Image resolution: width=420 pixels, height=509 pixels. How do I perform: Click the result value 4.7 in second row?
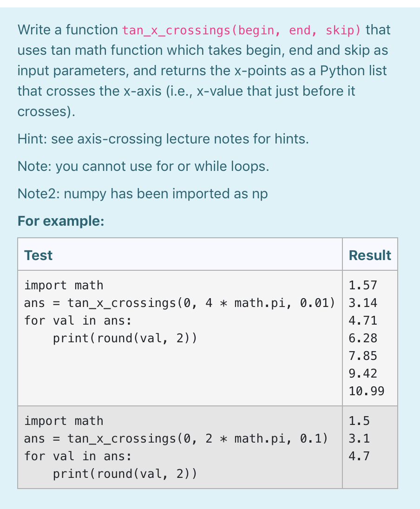359,456
